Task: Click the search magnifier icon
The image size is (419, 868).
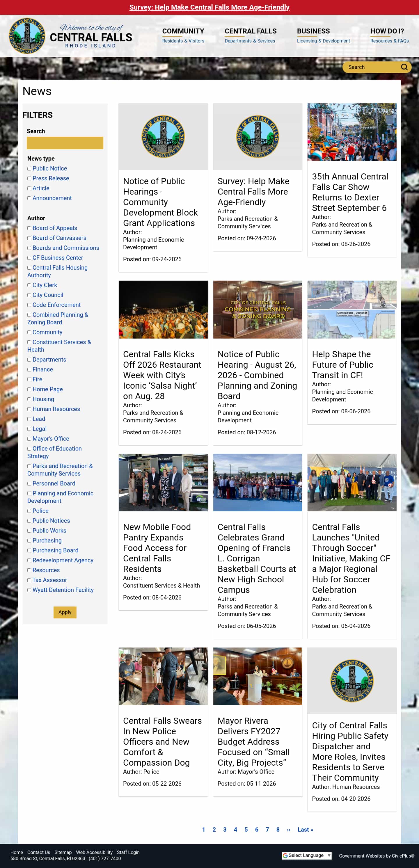Action: pyautogui.click(x=404, y=67)
